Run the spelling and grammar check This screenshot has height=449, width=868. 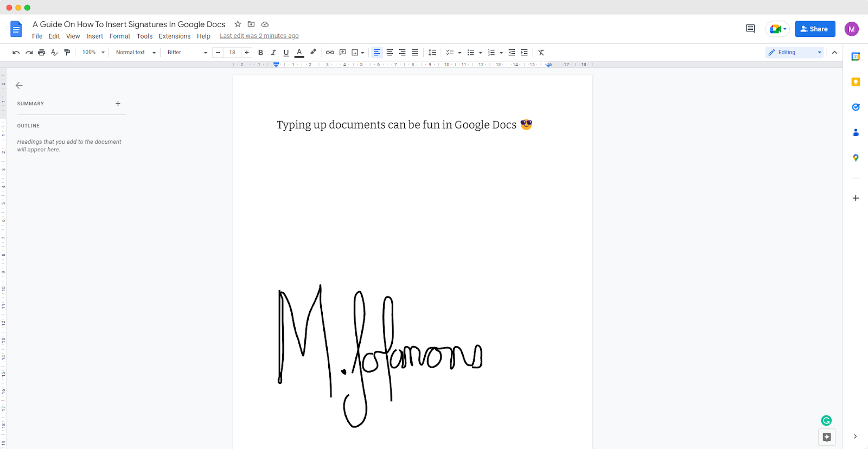click(x=54, y=53)
